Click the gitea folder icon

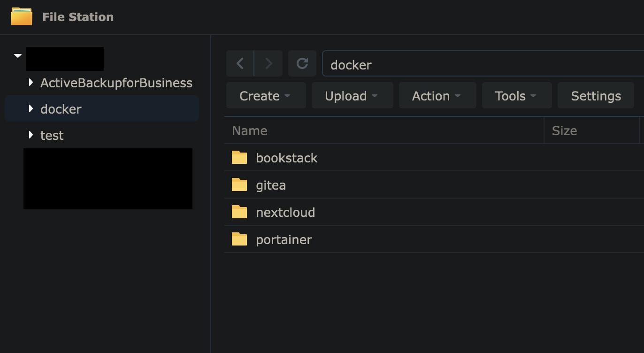(x=239, y=185)
